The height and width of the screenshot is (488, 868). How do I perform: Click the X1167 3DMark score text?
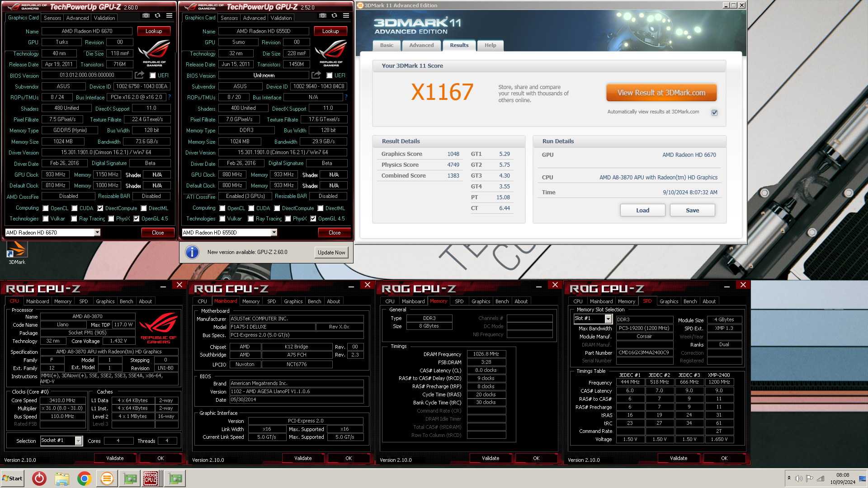(442, 92)
